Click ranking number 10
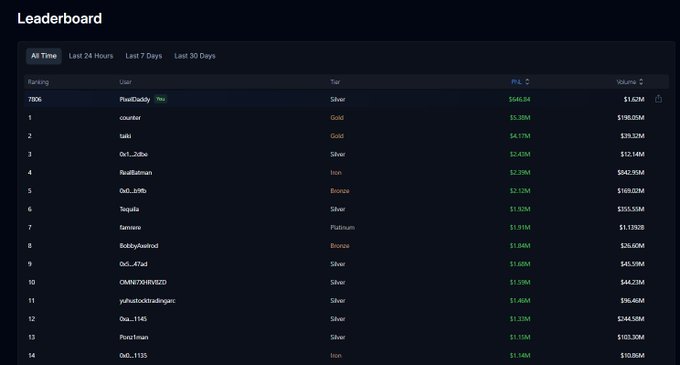680x365 pixels. (x=31, y=282)
